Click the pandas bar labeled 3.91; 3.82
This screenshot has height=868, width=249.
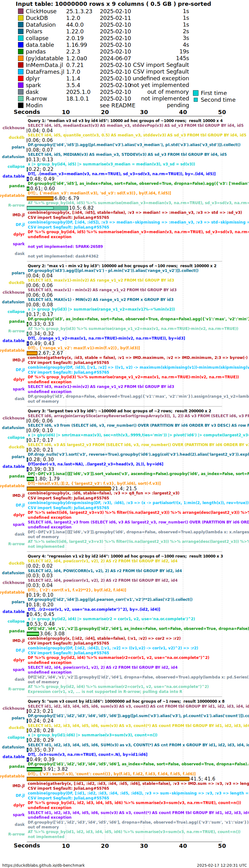pyautogui.click(x=34, y=769)
